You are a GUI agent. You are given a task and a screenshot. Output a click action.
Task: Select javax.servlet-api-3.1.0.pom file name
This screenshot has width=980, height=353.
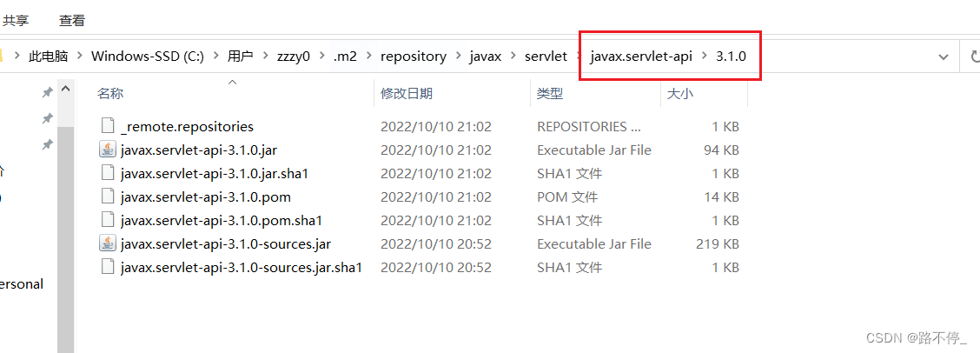point(206,197)
